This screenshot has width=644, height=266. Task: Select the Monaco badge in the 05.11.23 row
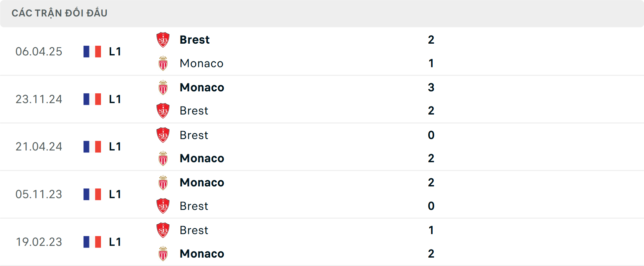point(163,182)
